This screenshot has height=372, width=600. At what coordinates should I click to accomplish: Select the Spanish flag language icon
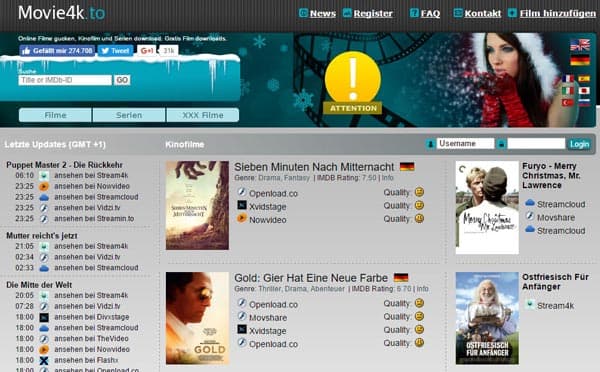point(584,78)
